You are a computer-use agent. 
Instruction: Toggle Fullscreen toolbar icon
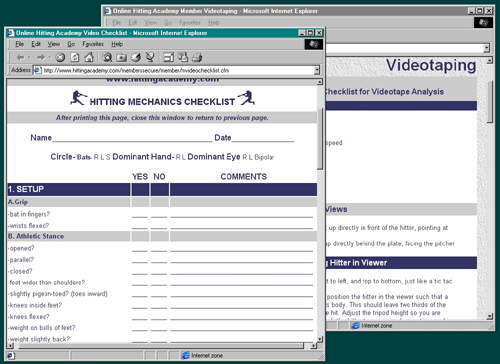[x=169, y=58]
